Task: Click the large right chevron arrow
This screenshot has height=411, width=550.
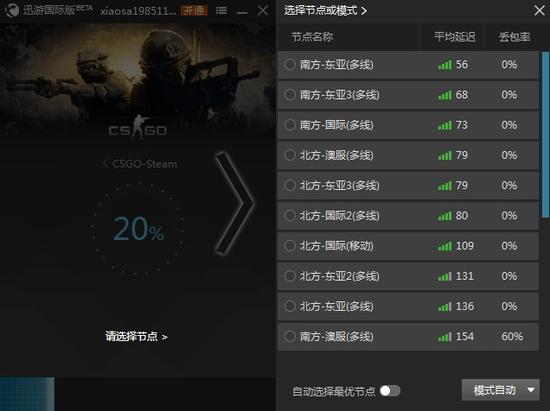Action: tap(234, 203)
